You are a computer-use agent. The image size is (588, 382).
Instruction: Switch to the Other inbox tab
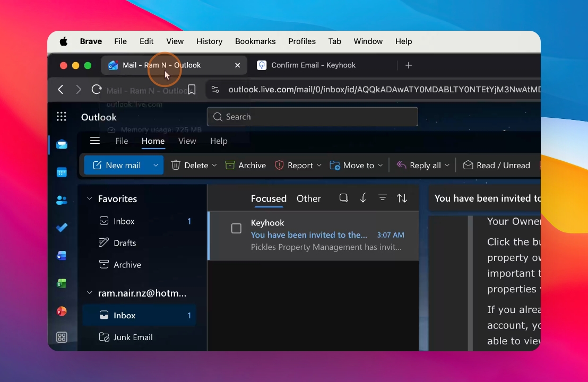click(x=309, y=198)
